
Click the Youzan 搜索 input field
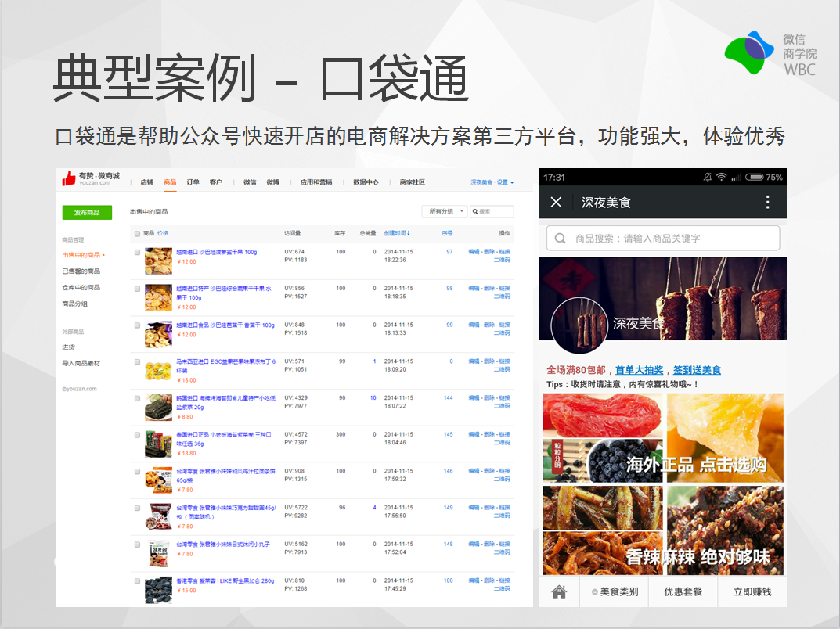(492, 211)
